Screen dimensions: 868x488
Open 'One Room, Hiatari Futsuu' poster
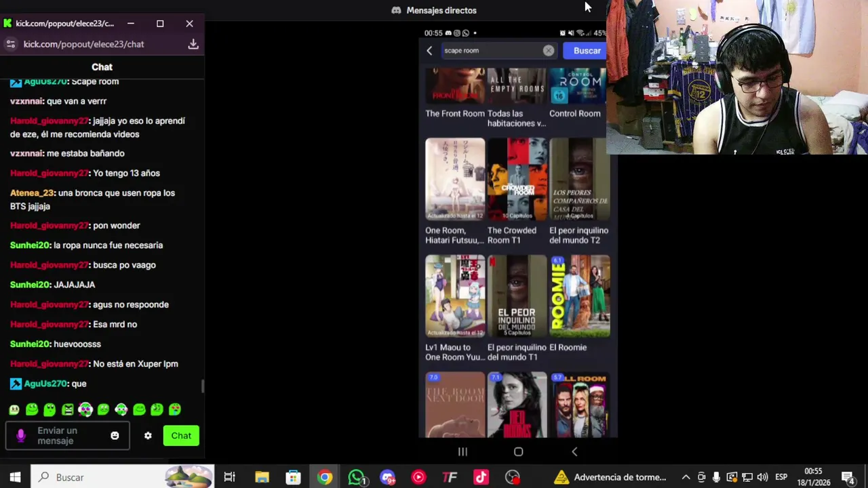(x=455, y=180)
